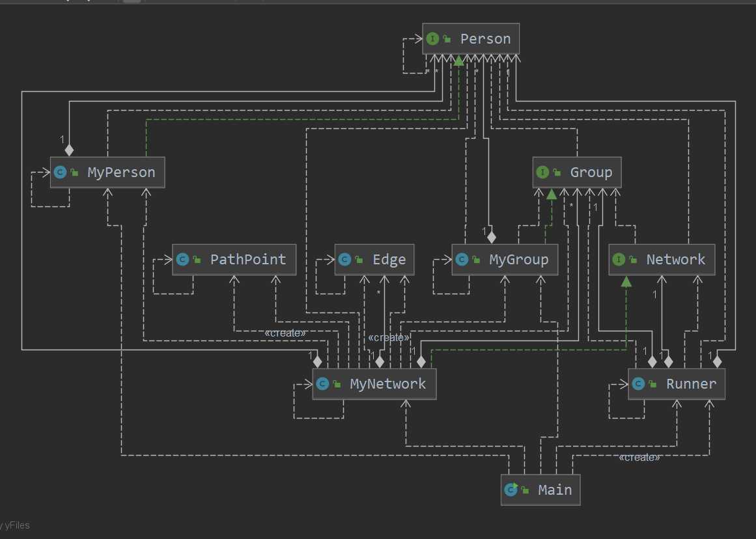756x539 pixels.
Task: Click the «create» label below Edge
Action: pyautogui.click(x=389, y=337)
